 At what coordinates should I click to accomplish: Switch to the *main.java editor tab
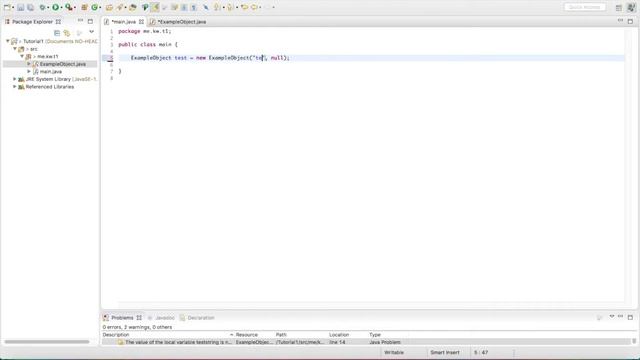(x=123, y=22)
